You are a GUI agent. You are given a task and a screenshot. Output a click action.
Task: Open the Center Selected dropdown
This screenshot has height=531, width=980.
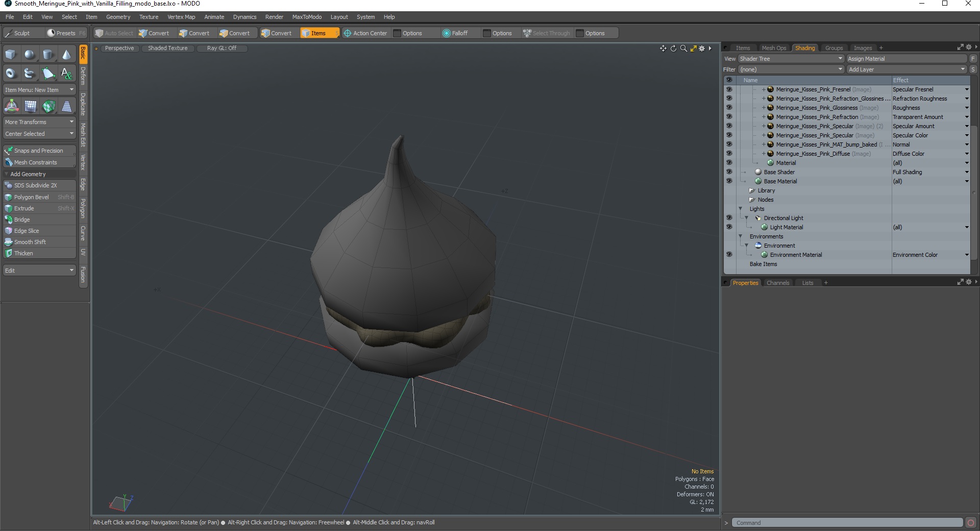click(x=39, y=134)
